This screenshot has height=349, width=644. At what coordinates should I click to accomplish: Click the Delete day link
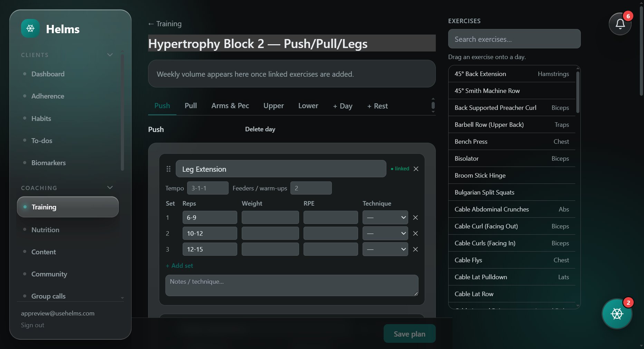coord(260,129)
